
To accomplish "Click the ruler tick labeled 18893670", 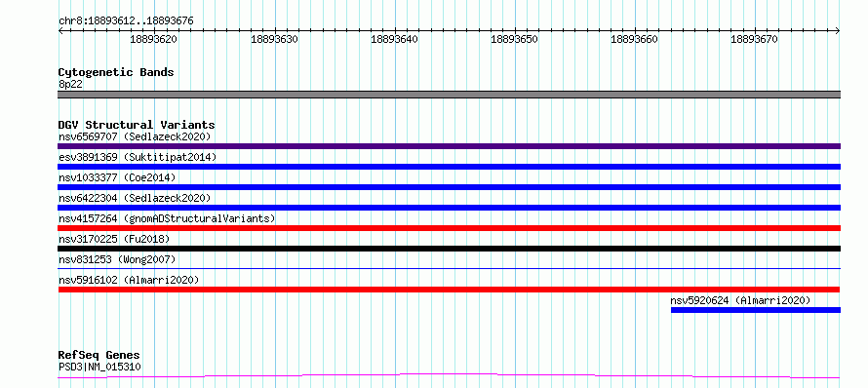I will 755,40.
